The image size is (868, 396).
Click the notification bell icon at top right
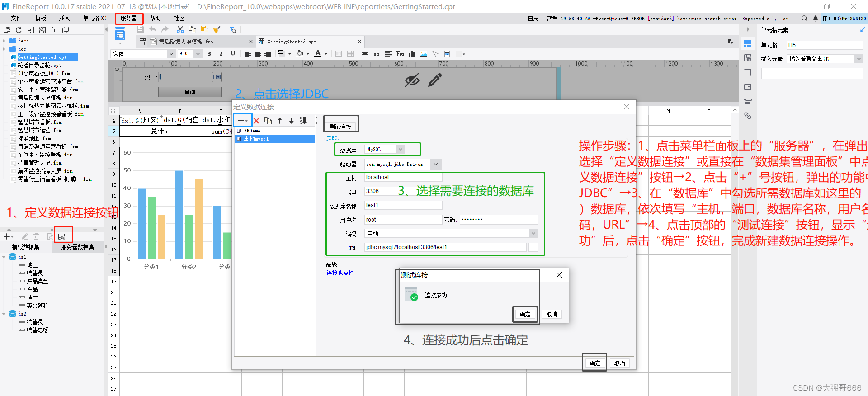tap(816, 19)
